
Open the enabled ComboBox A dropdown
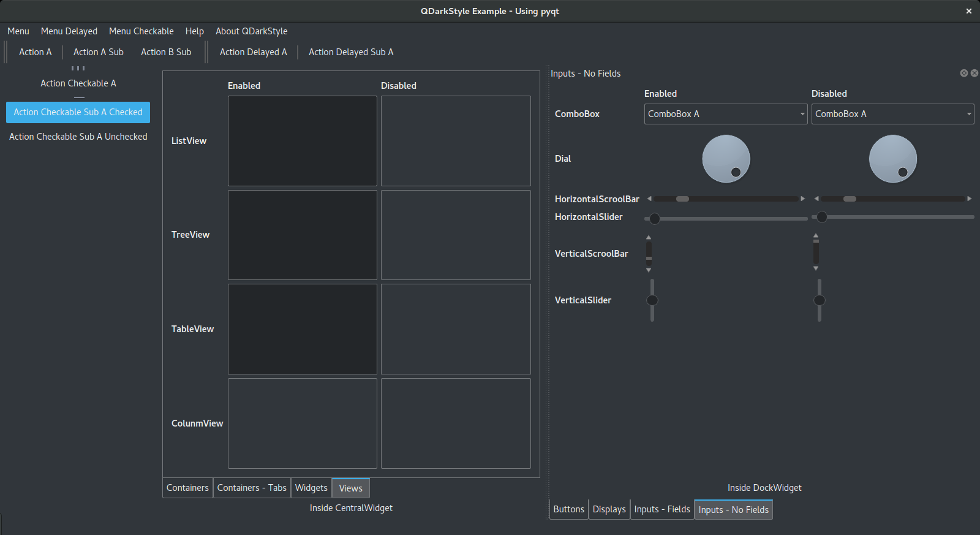[x=726, y=114]
